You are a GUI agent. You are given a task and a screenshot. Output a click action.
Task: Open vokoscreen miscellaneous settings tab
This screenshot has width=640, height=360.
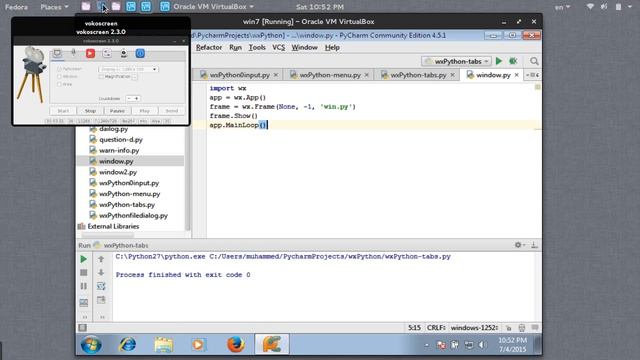point(107,53)
